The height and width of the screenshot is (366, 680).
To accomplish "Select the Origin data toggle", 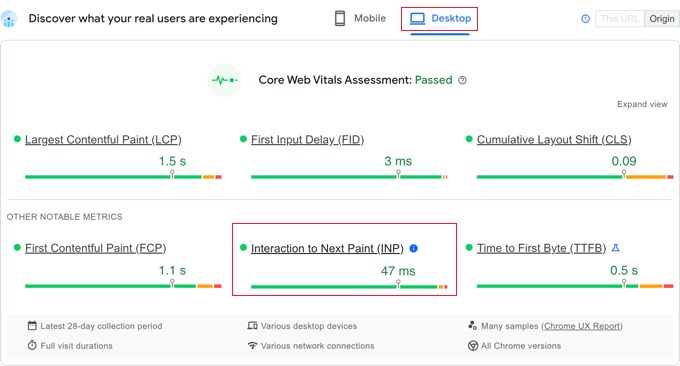I will point(662,19).
